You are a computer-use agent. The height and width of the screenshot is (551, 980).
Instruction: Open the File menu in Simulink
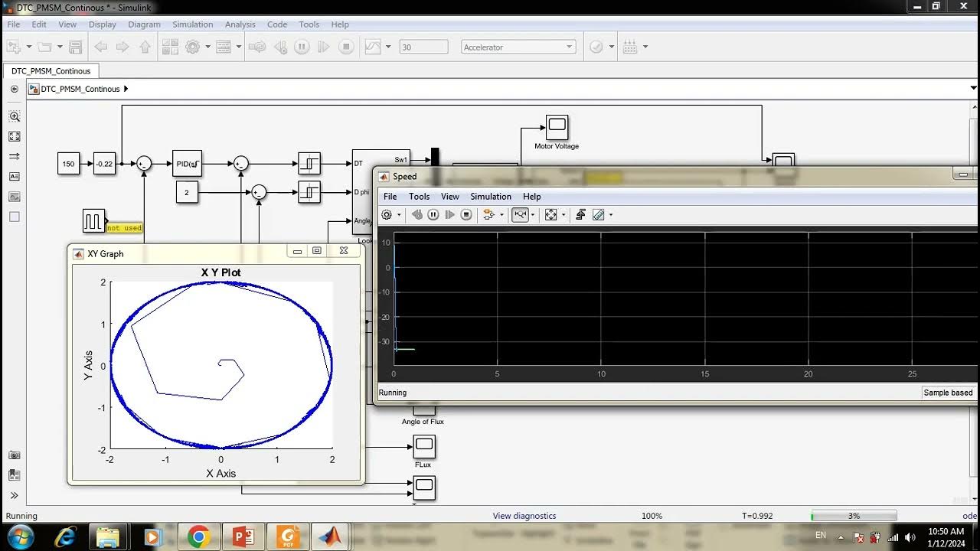click(14, 24)
